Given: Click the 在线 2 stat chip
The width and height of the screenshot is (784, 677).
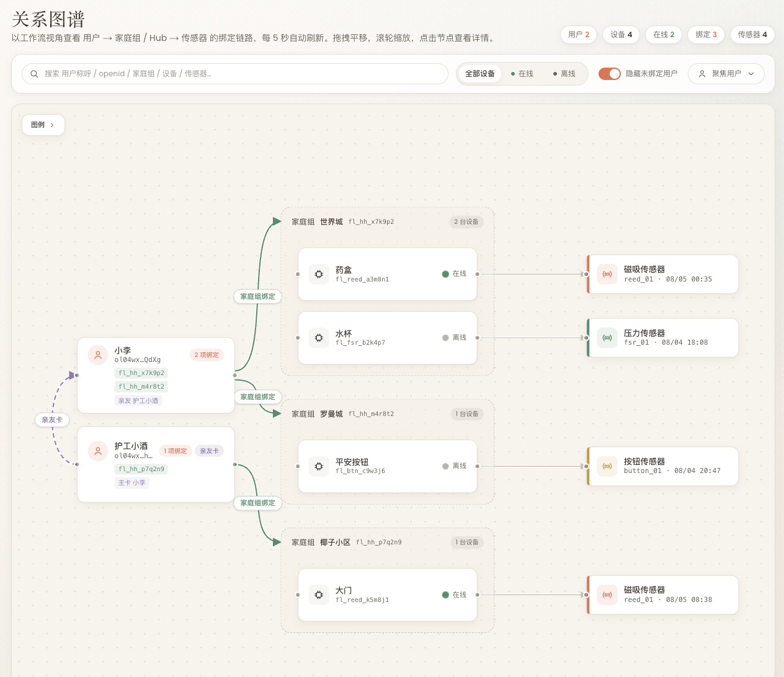Looking at the screenshot, I should coord(664,35).
